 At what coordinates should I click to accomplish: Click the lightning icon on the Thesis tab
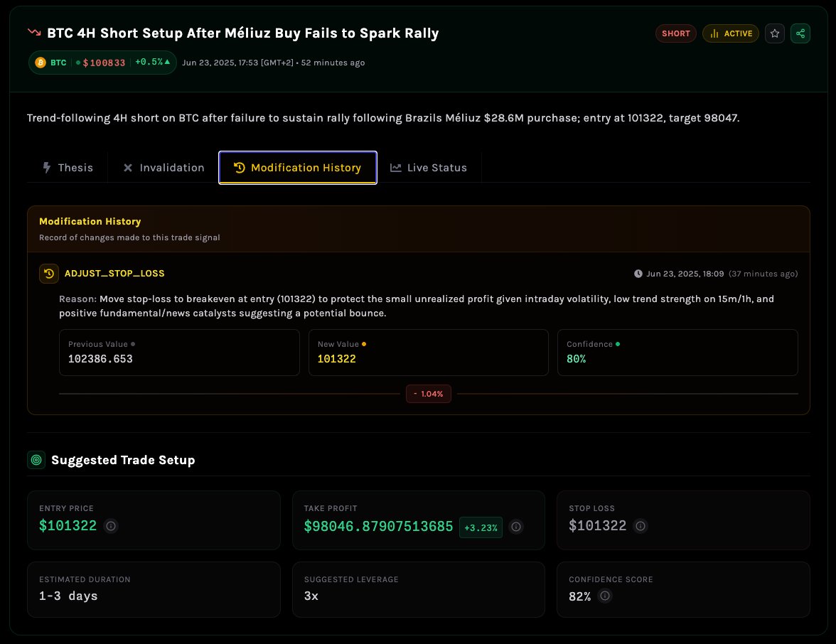[x=48, y=167]
